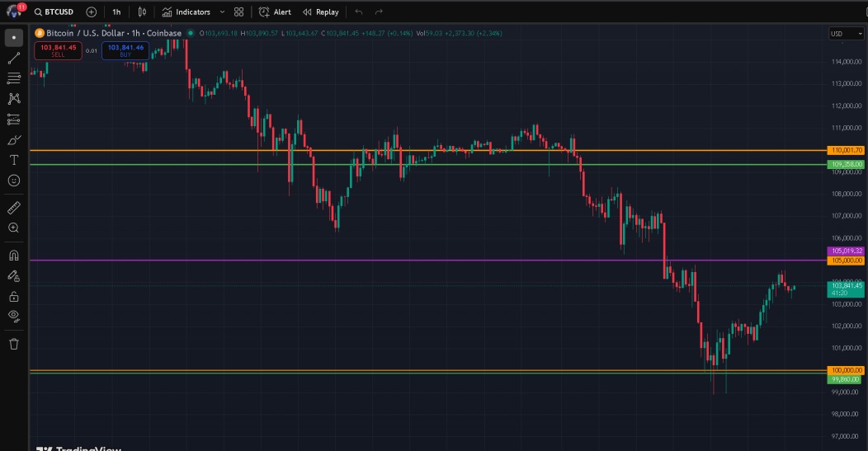Open the forecasting and measurement tools
This screenshot has height=451, width=868.
(14, 119)
